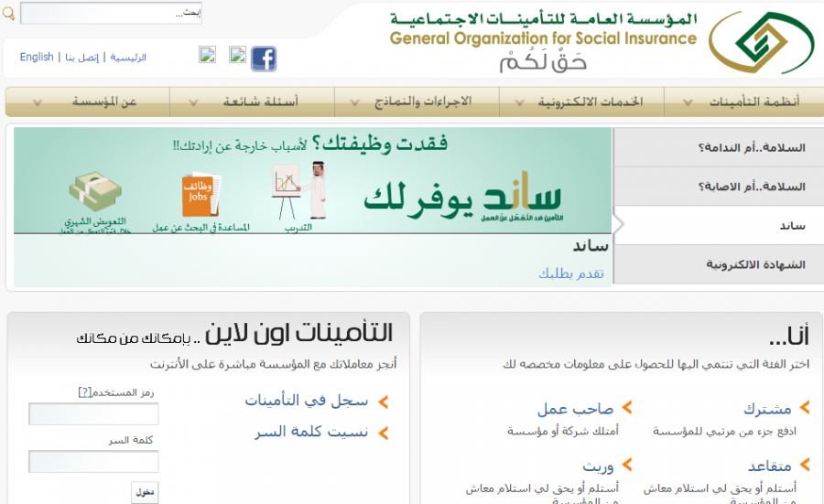Click the Facebook icon in header
The width and height of the screenshot is (824, 504).
(x=264, y=59)
